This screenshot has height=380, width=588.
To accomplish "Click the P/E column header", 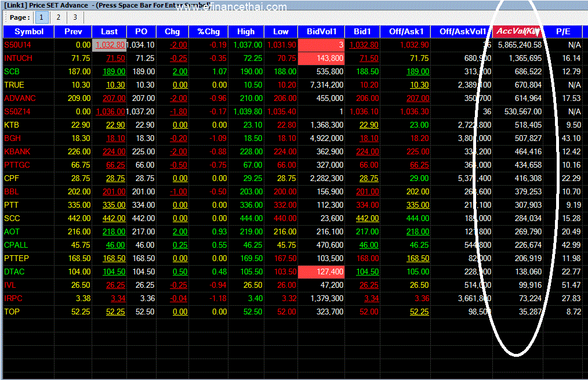I will click(563, 31).
